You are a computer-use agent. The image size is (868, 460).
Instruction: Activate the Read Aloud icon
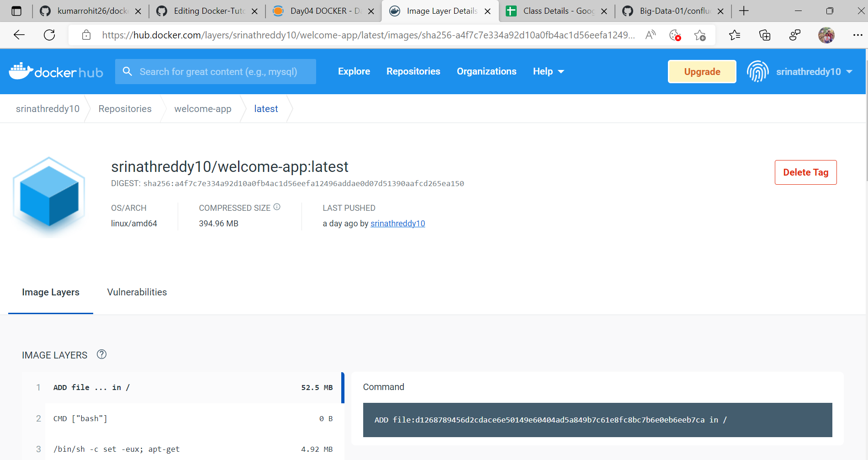point(651,35)
